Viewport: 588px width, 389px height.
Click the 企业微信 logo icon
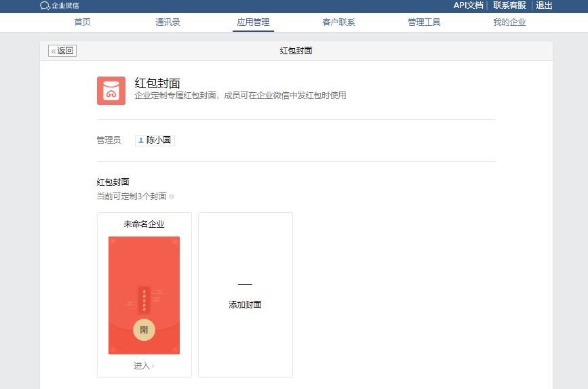[45, 5]
